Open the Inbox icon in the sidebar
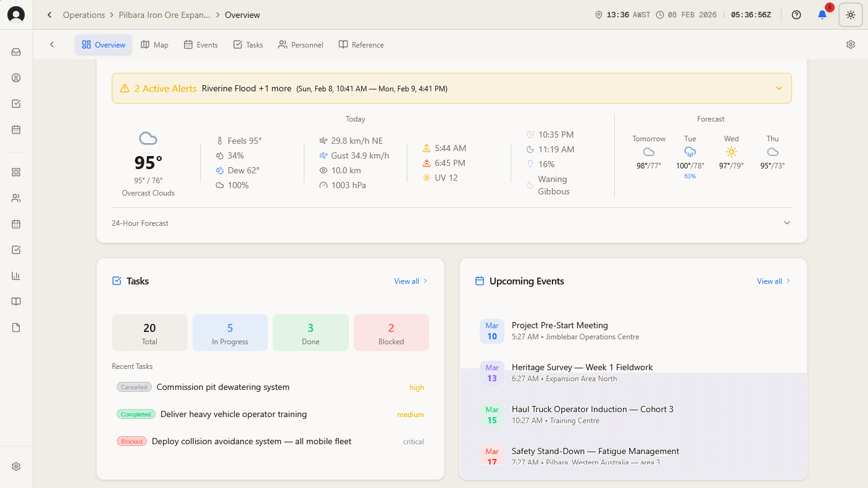This screenshot has width=868, height=488. tap(16, 52)
